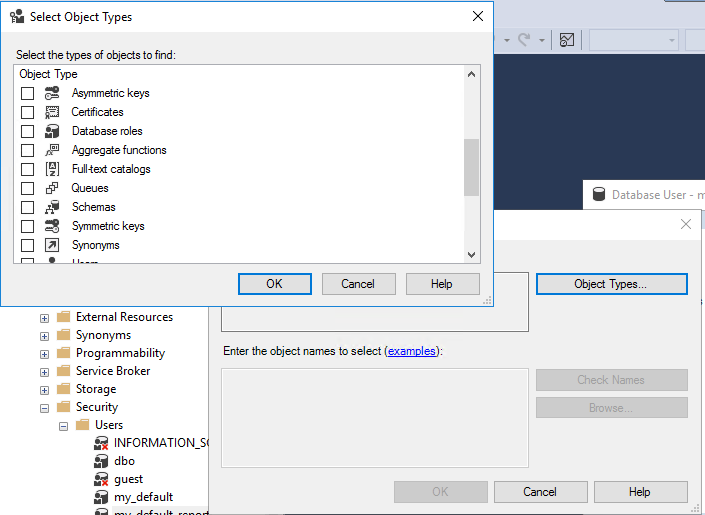Screen dimensions: 705x515
Task: Select the Storage folder in tree
Action: [x=95, y=389]
